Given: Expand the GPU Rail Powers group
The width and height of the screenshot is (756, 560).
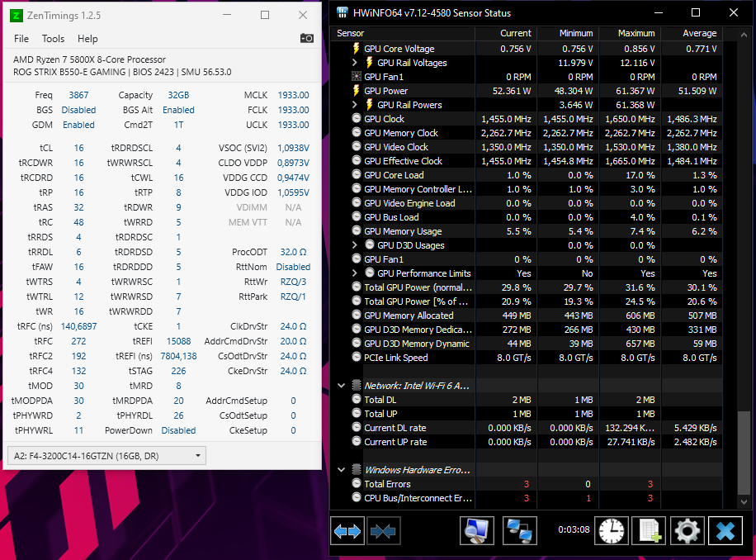Looking at the screenshot, I should pos(355,105).
